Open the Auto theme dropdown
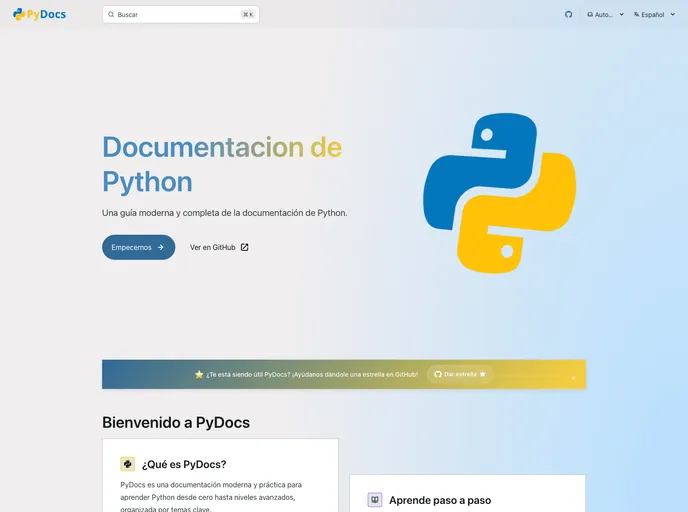This screenshot has height=512, width=688. 606,14
